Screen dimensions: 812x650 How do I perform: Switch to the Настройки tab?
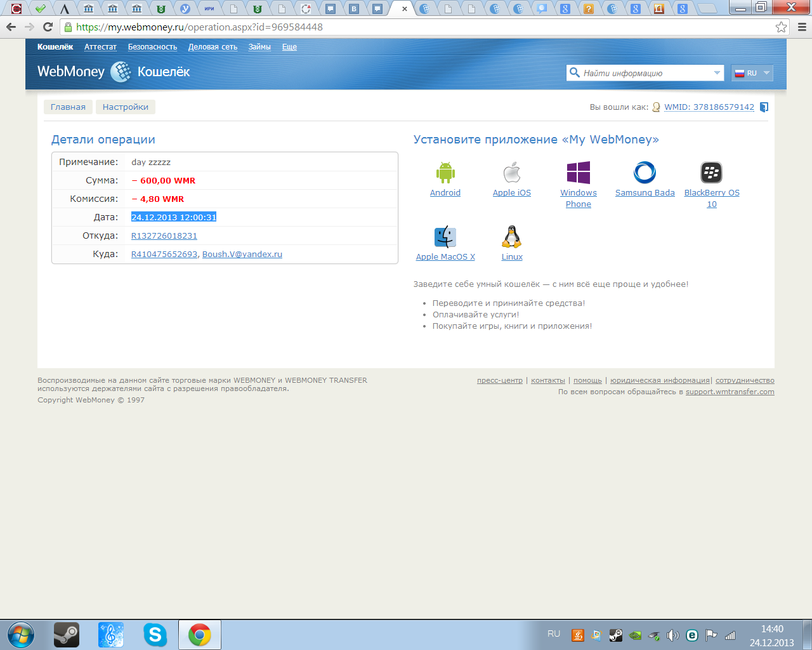pyautogui.click(x=126, y=107)
